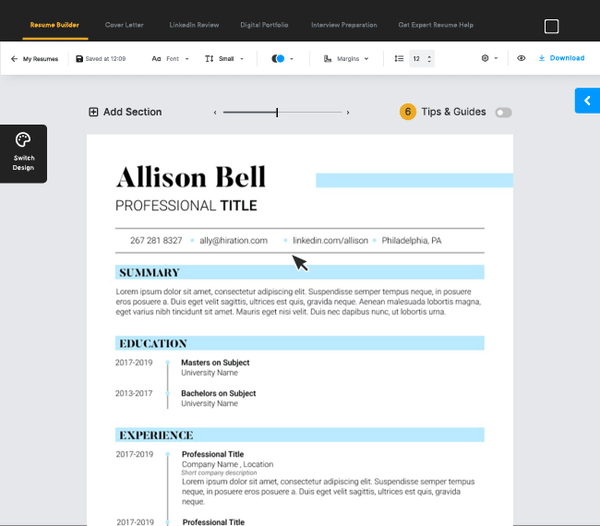Click Company Name, Location text
This screenshot has height=526, width=600.
pyautogui.click(x=227, y=464)
